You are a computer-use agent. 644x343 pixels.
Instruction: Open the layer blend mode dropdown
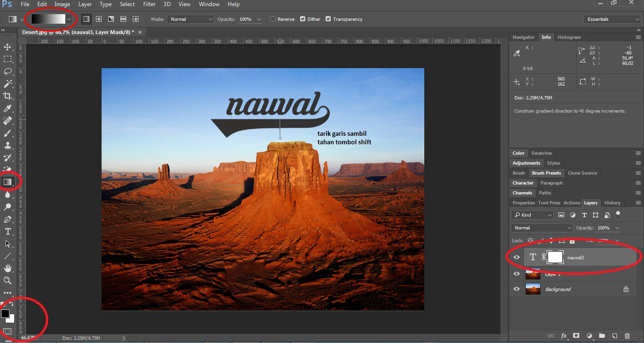click(x=542, y=228)
